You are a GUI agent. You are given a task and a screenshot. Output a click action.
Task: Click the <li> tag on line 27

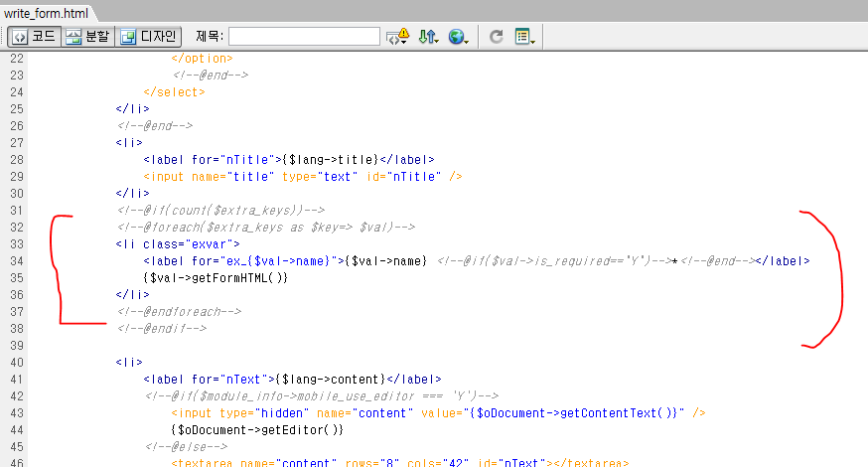[x=129, y=143]
